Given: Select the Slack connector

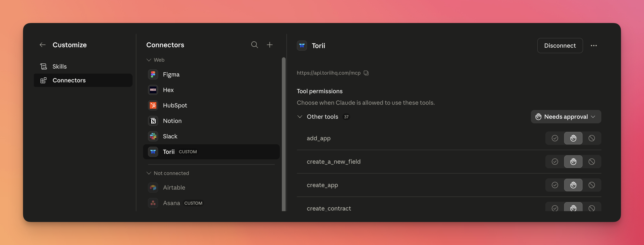Looking at the screenshot, I should click(x=211, y=136).
